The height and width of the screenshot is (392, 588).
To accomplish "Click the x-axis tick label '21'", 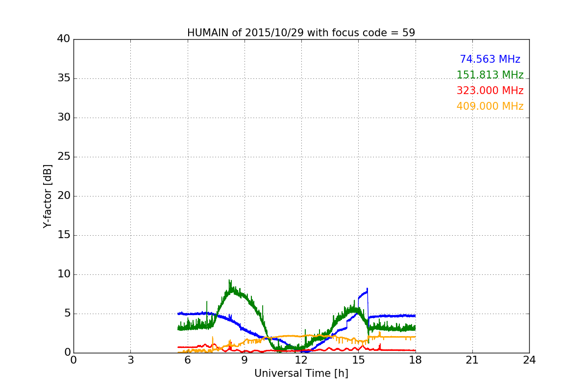I will (x=472, y=360).
